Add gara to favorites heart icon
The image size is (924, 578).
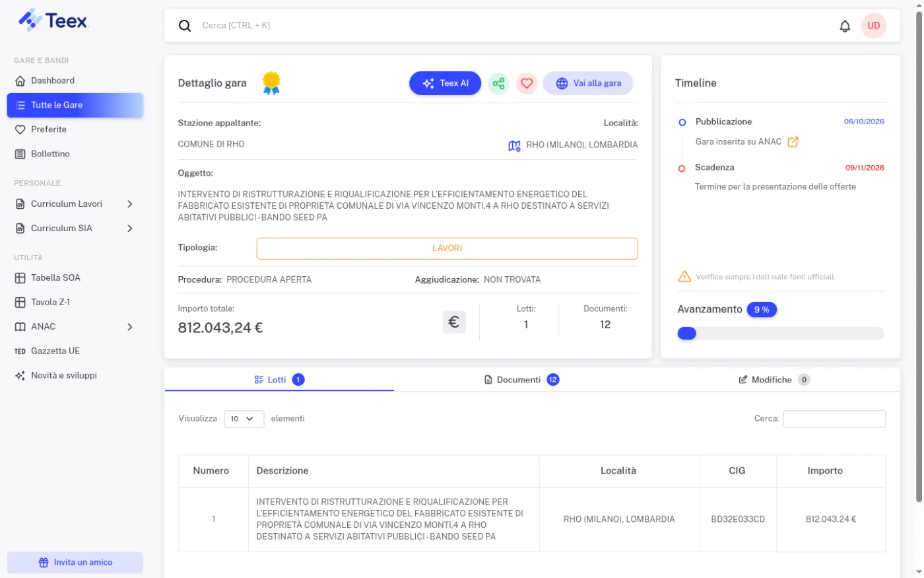tap(527, 83)
